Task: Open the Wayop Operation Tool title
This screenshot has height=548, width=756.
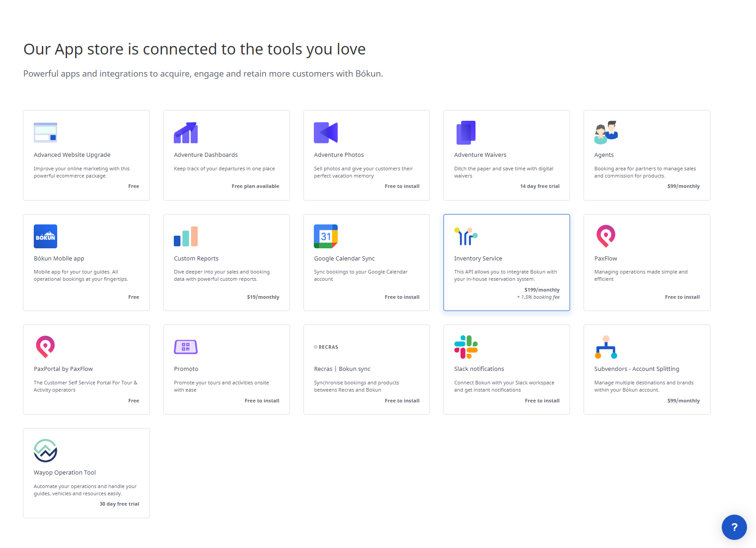Action: [x=65, y=472]
